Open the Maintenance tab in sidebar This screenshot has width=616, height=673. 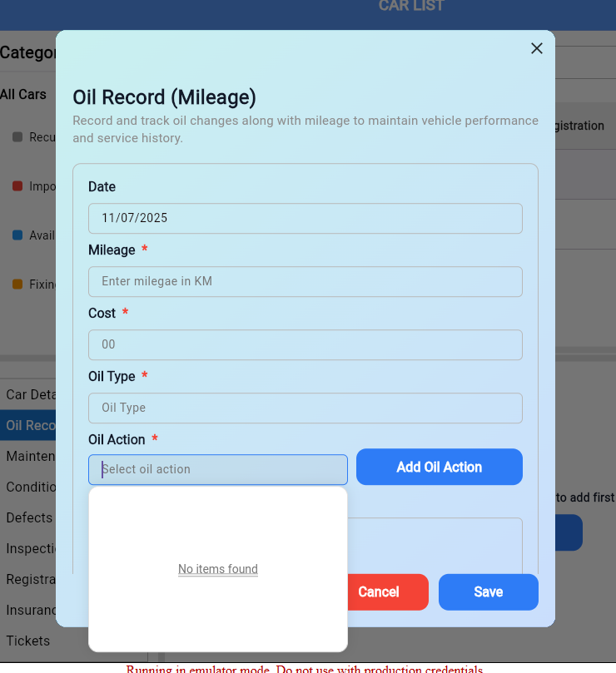(x=29, y=457)
